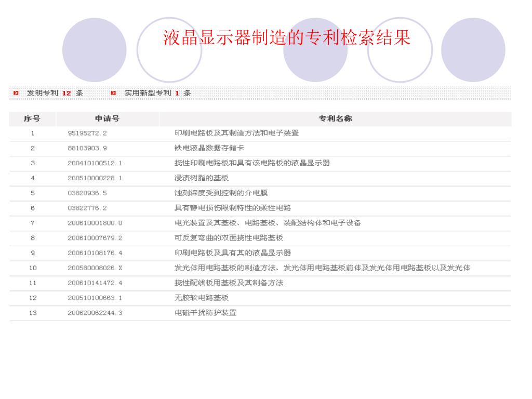Click serial number 10 in the table
532x399 pixels.
(33, 268)
